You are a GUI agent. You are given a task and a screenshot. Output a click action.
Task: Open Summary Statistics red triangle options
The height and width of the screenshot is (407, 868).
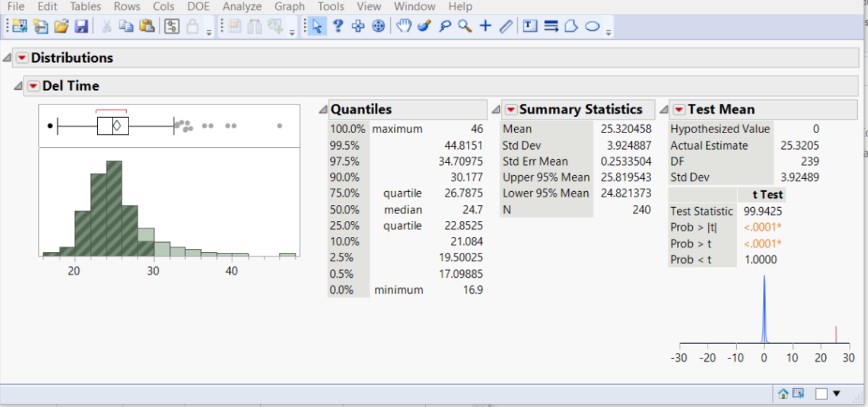pos(510,110)
